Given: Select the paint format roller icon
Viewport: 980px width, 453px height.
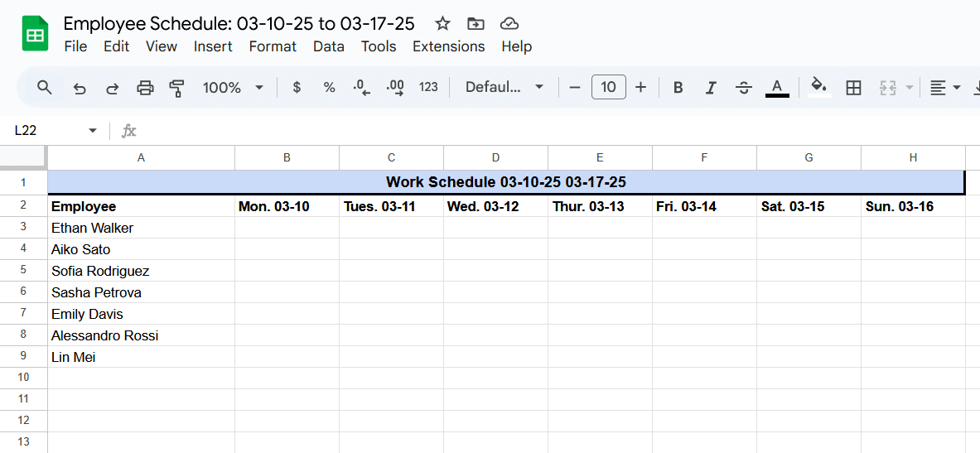Looking at the screenshot, I should point(177,88).
